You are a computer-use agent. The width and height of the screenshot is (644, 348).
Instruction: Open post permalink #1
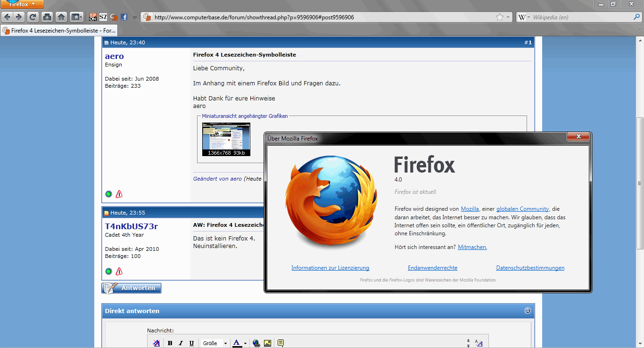pos(528,42)
